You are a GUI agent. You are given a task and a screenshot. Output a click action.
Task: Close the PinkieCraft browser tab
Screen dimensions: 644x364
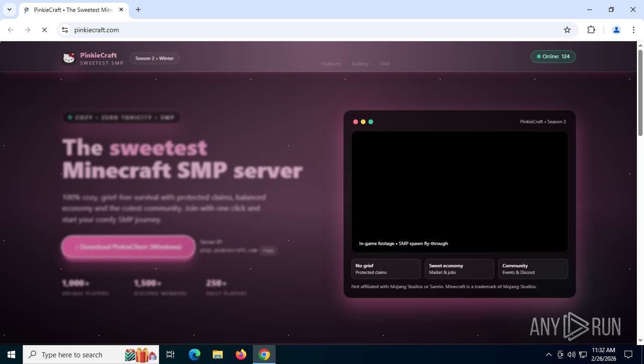(121, 9)
